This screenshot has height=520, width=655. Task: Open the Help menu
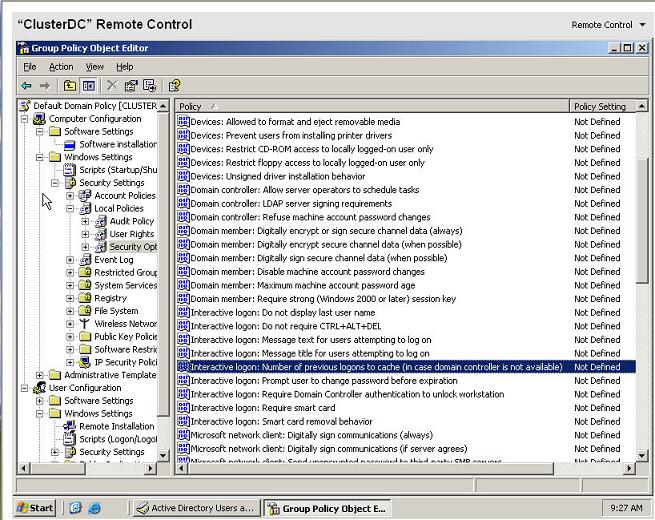pyautogui.click(x=124, y=67)
